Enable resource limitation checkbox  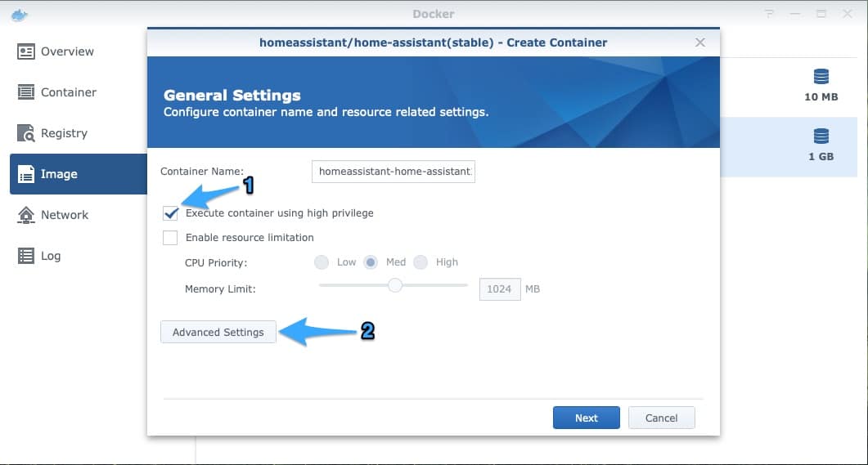coord(170,238)
